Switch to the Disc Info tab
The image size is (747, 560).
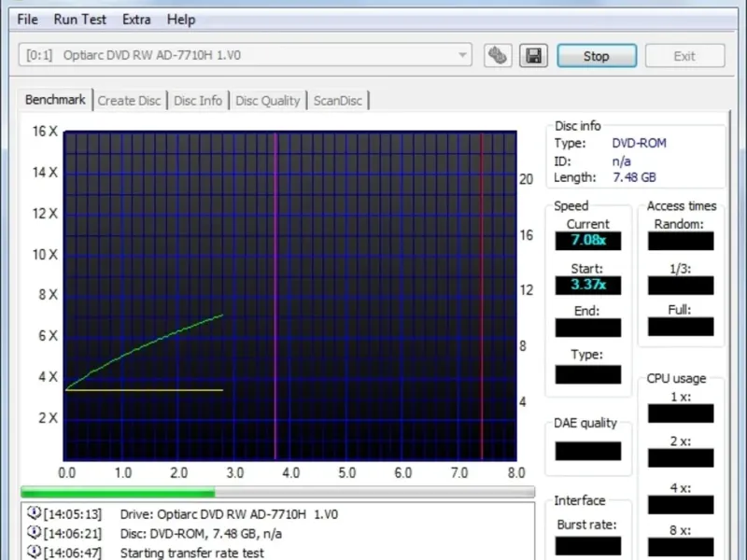click(x=198, y=101)
